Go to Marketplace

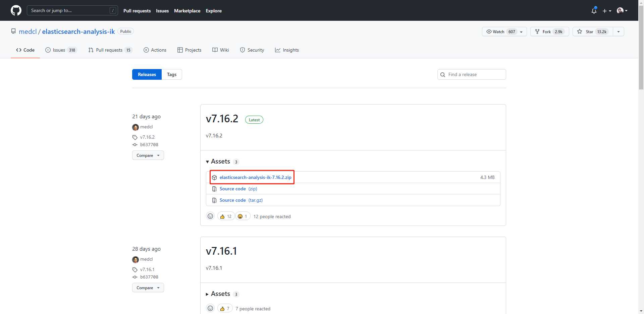187,11
